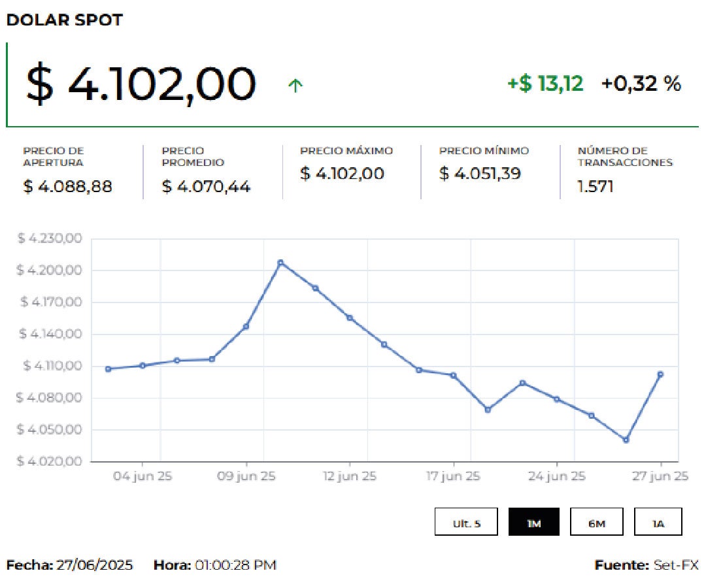Click the highest peak point on chart
The image size is (706, 588).
pyautogui.click(x=280, y=263)
